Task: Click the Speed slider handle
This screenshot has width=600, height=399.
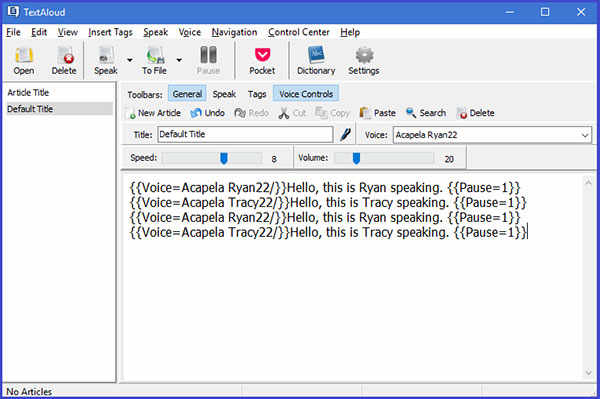Action: coord(224,158)
